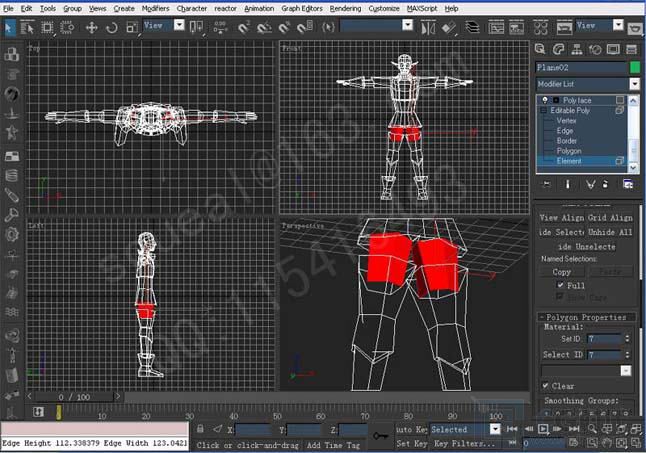Open the Curve Editor icon
The width and height of the screenshot is (646, 453).
[x=496, y=28]
